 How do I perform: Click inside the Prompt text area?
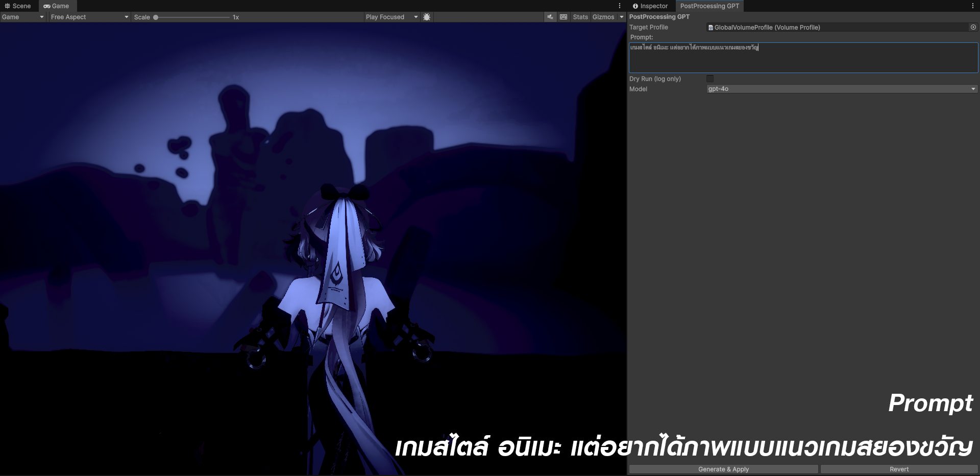[x=803, y=57]
